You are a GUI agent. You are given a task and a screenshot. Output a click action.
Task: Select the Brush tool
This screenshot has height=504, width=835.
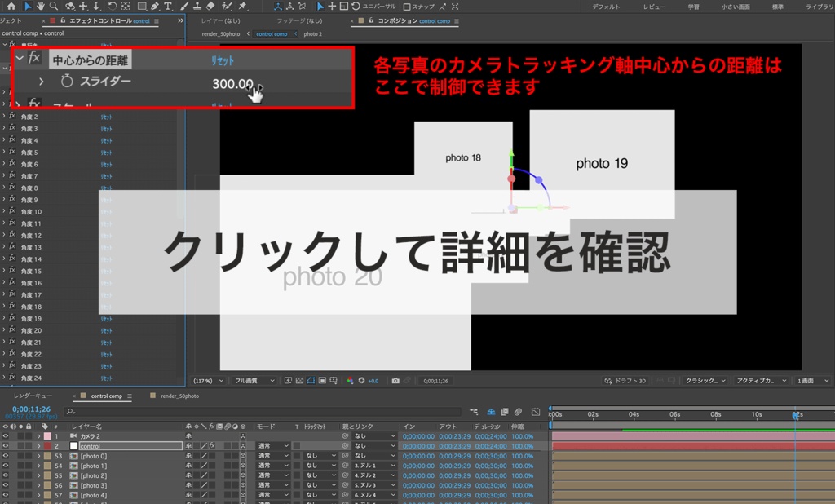point(184,7)
